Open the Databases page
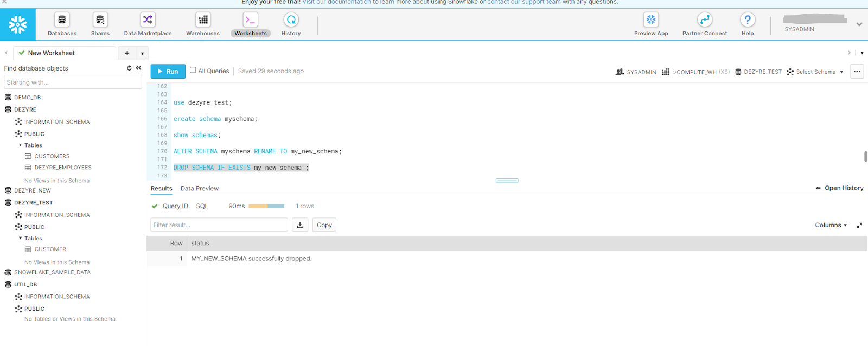Screen dimensions: 868x346 [62, 25]
